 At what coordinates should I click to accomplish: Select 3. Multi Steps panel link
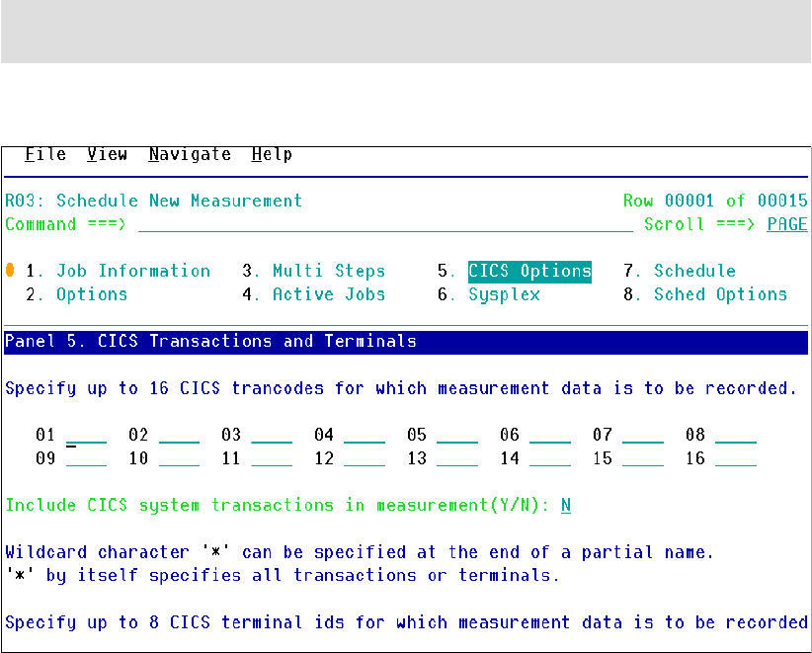pyautogui.click(x=314, y=271)
